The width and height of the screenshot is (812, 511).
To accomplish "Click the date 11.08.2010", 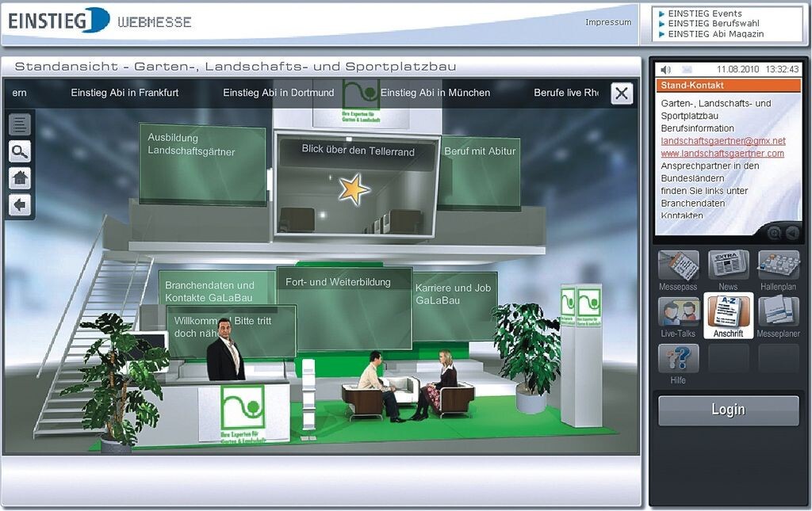I will 737,69.
